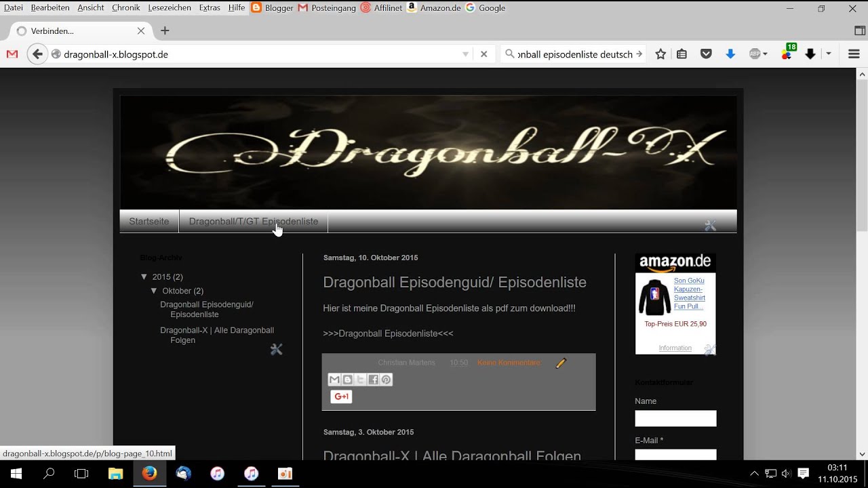Open the Posteingang bookmark

tap(327, 7)
